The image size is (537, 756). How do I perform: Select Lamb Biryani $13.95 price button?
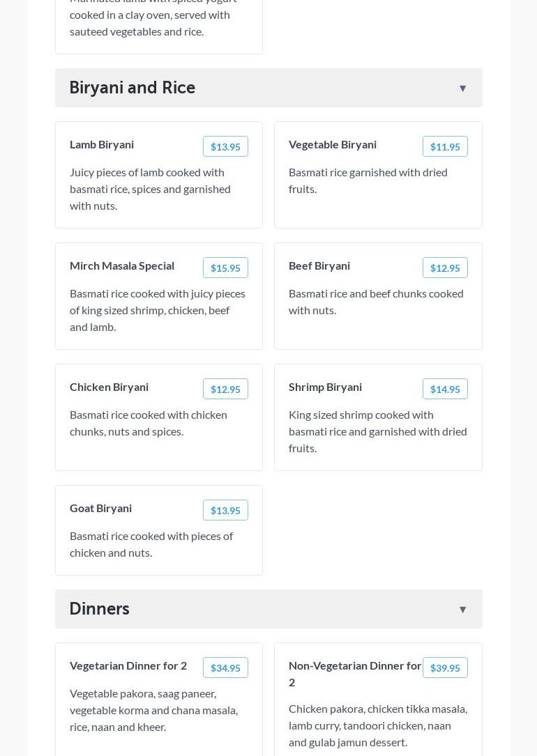[225, 146]
